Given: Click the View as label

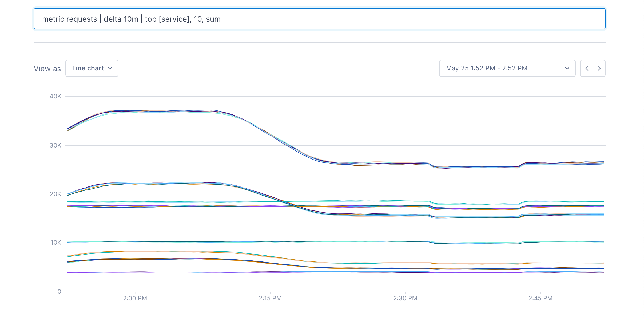Looking at the screenshot, I should 47,69.
